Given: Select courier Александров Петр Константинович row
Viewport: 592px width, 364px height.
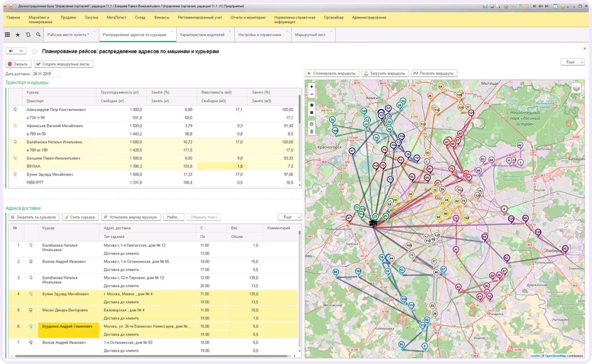Looking at the screenshot, I should coord(153,113).
